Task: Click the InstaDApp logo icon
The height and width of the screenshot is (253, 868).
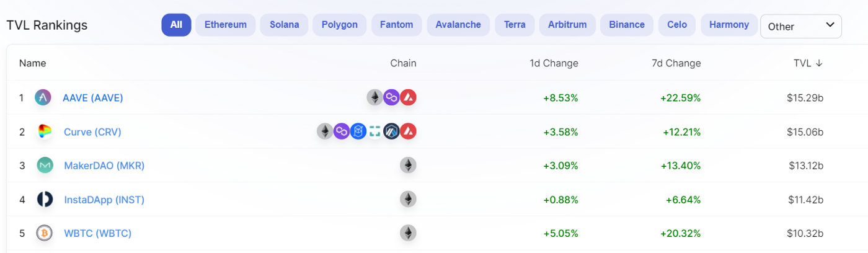Action: point(45,200)
